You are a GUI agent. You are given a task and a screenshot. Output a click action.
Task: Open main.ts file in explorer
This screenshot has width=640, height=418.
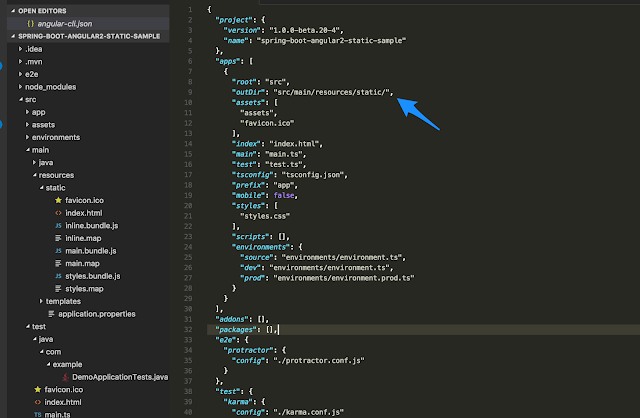57,414
